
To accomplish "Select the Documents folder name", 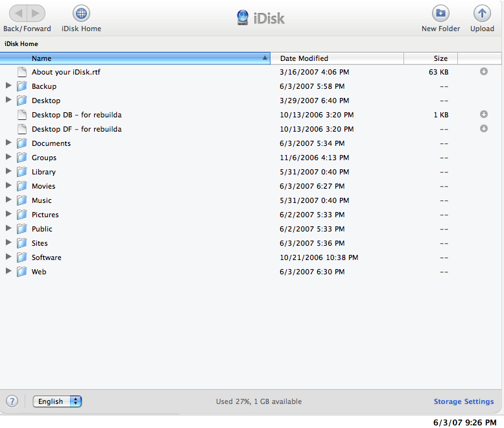I will click(x=51, y=143).
